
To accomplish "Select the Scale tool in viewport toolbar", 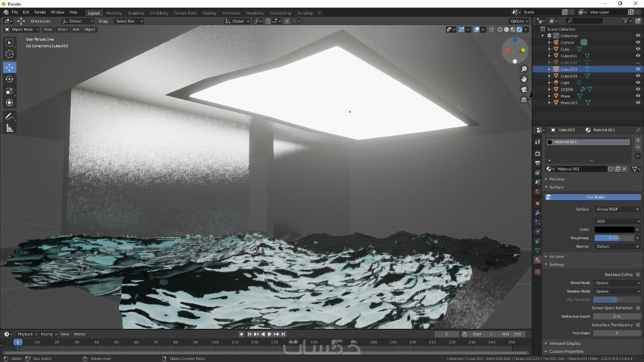I will pyautogui.click(x=10, y=91).
